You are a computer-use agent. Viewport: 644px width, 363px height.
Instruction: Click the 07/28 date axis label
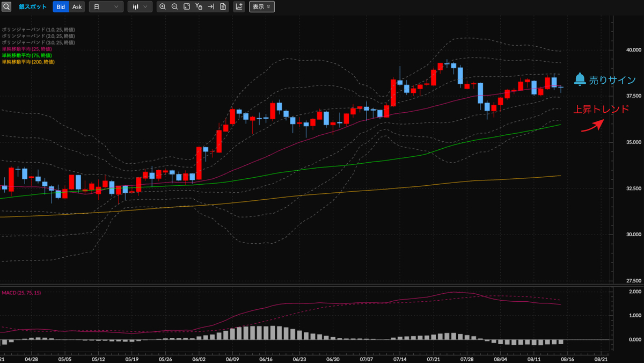[x=467, y=359]
